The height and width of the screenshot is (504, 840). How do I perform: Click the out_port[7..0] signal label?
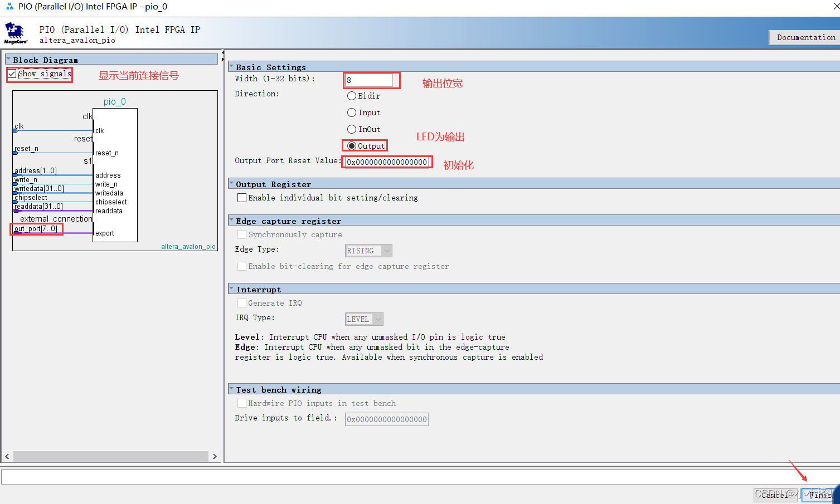tap(36, 228)
